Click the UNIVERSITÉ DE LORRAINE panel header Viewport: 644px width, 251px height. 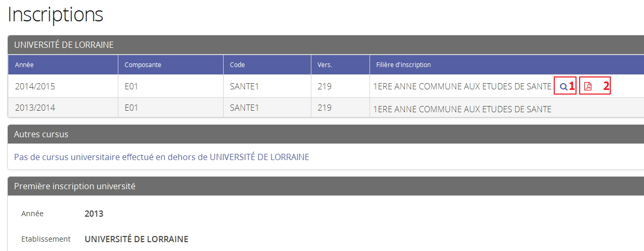coord(64,45)
